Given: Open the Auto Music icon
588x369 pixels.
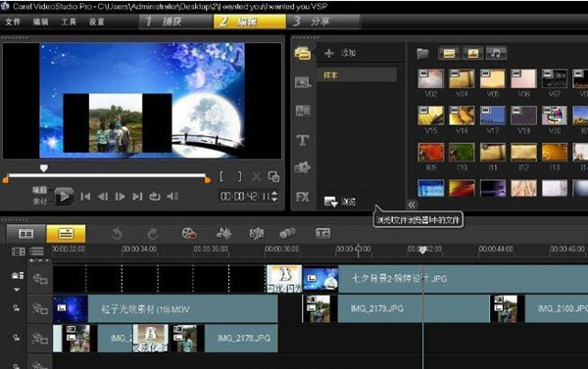Looking at the screenshot, I should 257,234.
